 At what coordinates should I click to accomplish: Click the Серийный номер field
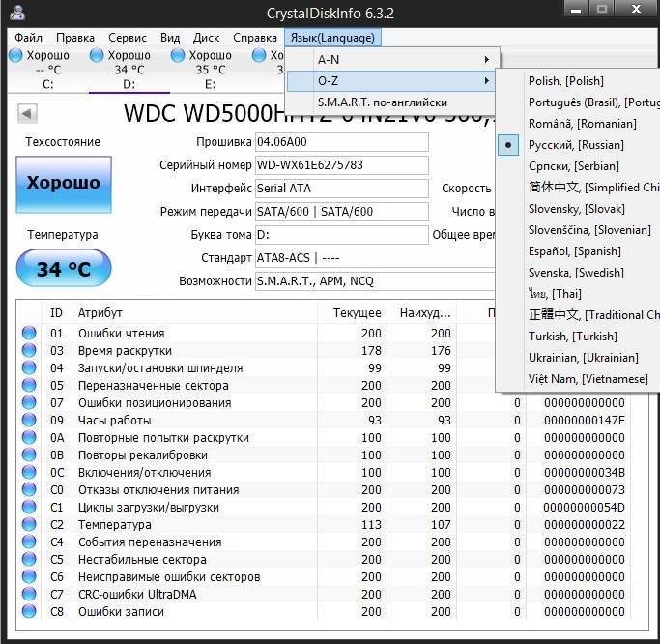pos(342,165)
